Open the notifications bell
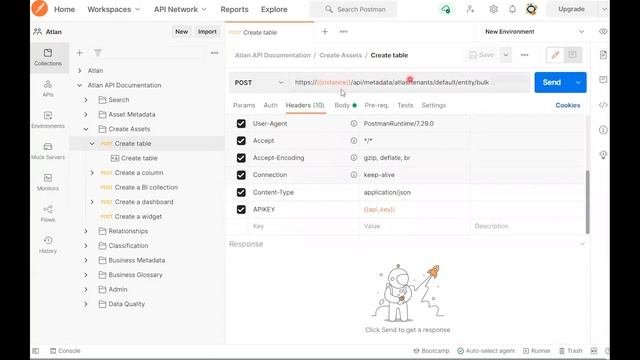The image size is (640, 360). click(x=512, y=9)
